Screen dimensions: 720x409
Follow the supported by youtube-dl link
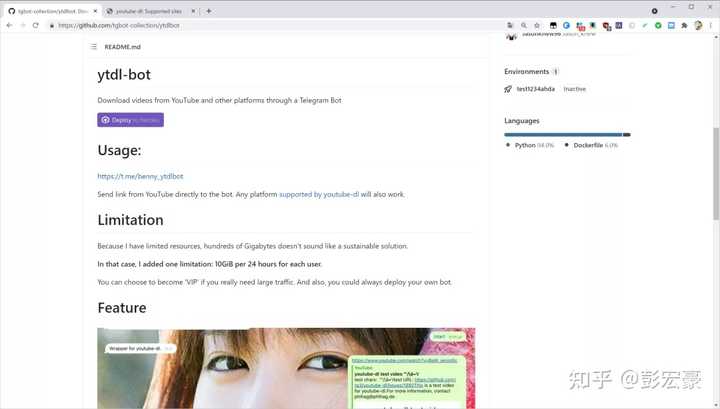pos(319,194)
